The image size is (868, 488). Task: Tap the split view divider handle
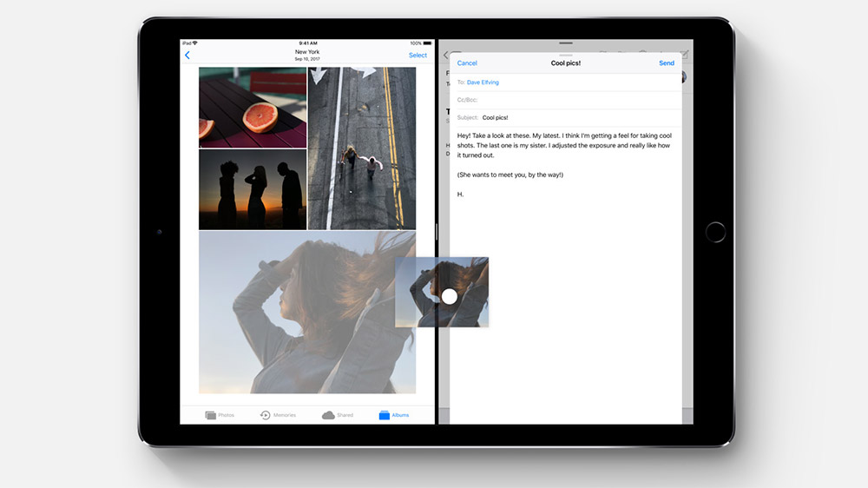(x=436, y=232)
